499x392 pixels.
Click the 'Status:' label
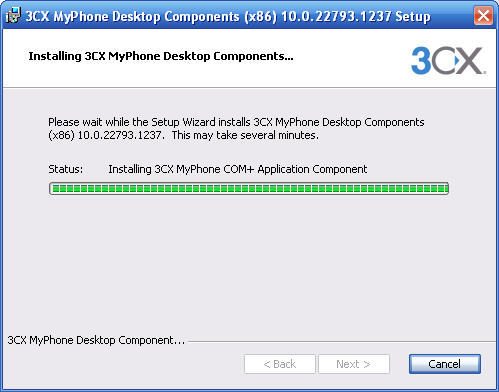[66, 169]
